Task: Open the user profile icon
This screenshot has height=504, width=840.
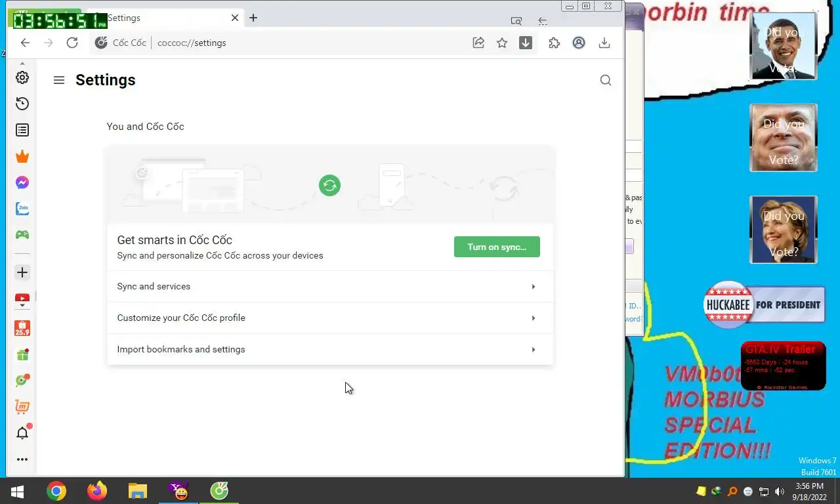Action: click(x=579, y=43)
